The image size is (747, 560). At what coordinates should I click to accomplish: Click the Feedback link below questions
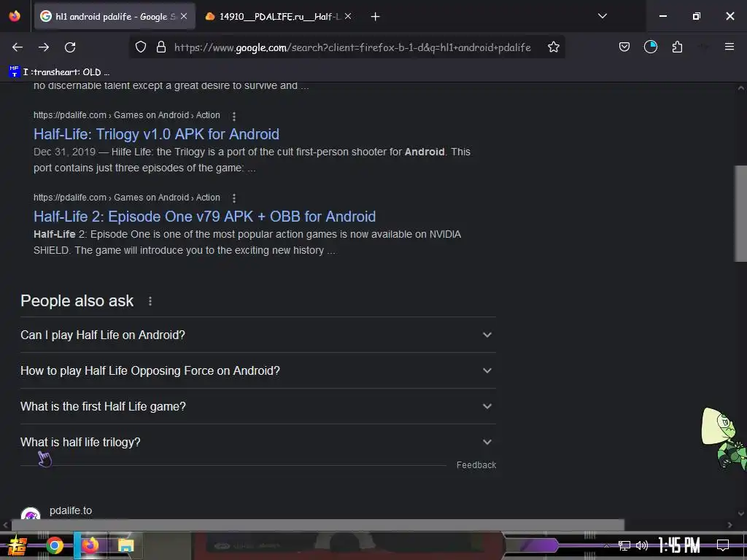pos(476,465)
